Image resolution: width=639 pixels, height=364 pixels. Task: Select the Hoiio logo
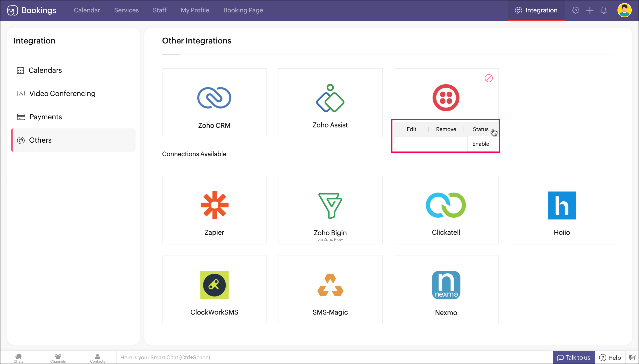(562, 205)
